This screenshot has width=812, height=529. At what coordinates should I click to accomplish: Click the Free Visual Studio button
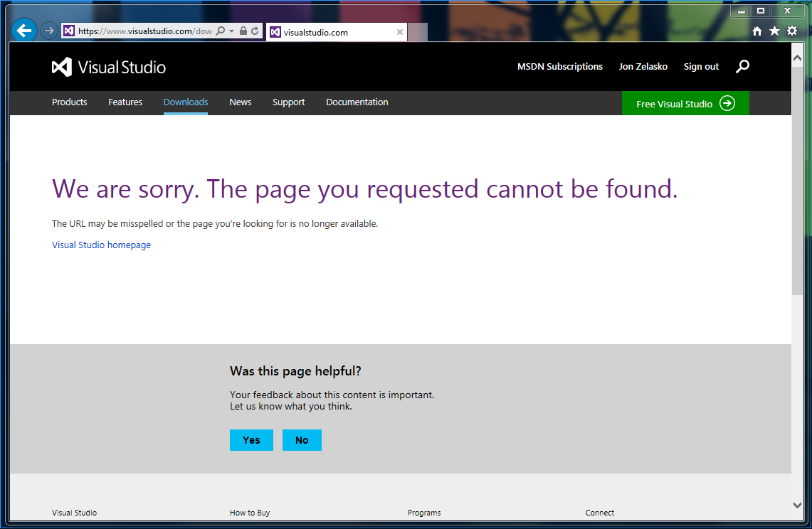pos(685,104)
